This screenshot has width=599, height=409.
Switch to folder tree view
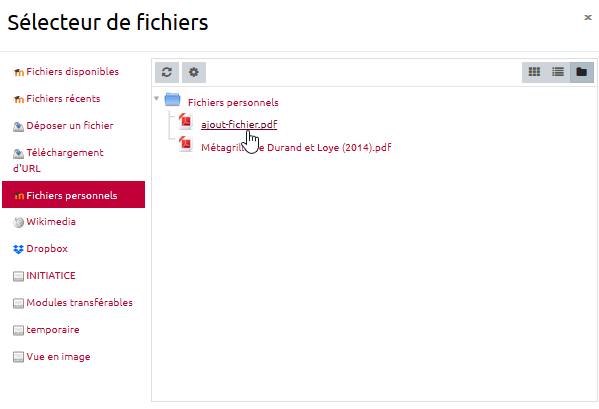click(581, 72)
